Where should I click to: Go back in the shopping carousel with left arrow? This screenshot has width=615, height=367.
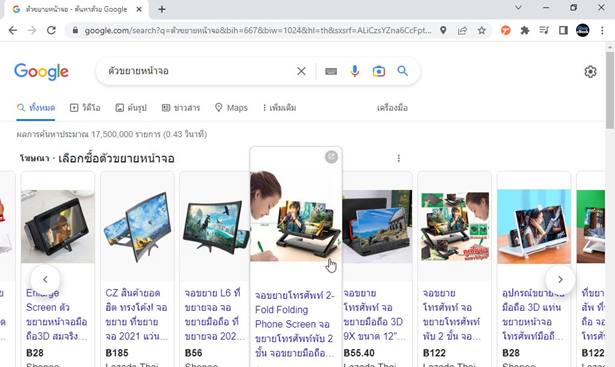coord(45,279)
